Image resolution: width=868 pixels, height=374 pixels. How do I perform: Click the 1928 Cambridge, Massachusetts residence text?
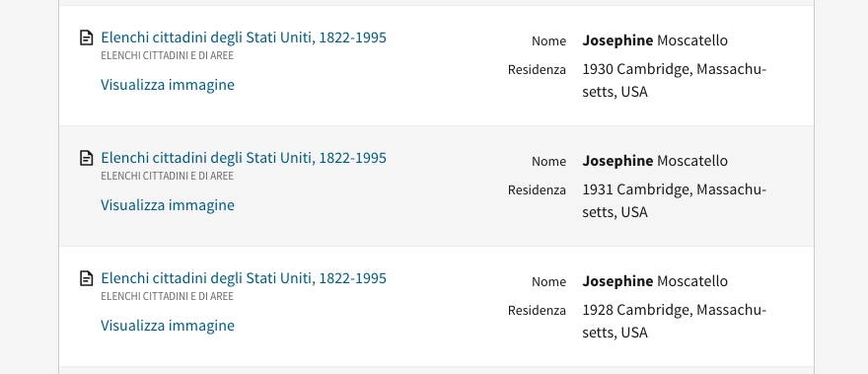coord(675,321)
